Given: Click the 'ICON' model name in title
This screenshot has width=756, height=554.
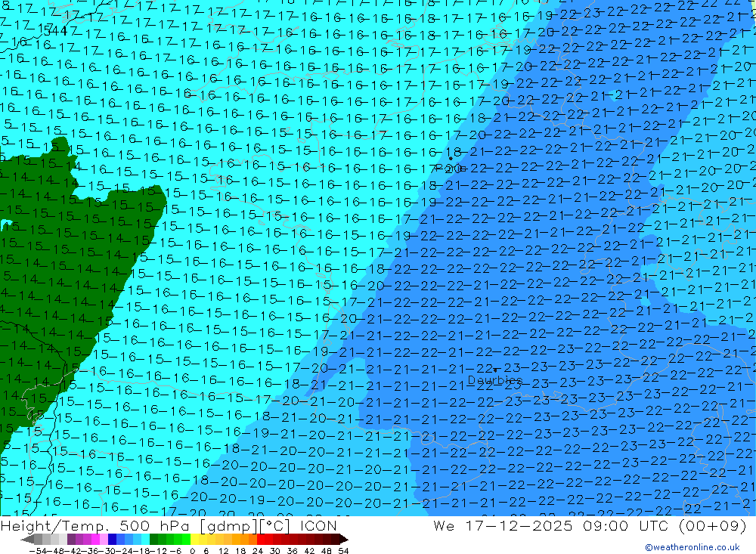Looking at the screenshot, I should click(x=318, y=525).
